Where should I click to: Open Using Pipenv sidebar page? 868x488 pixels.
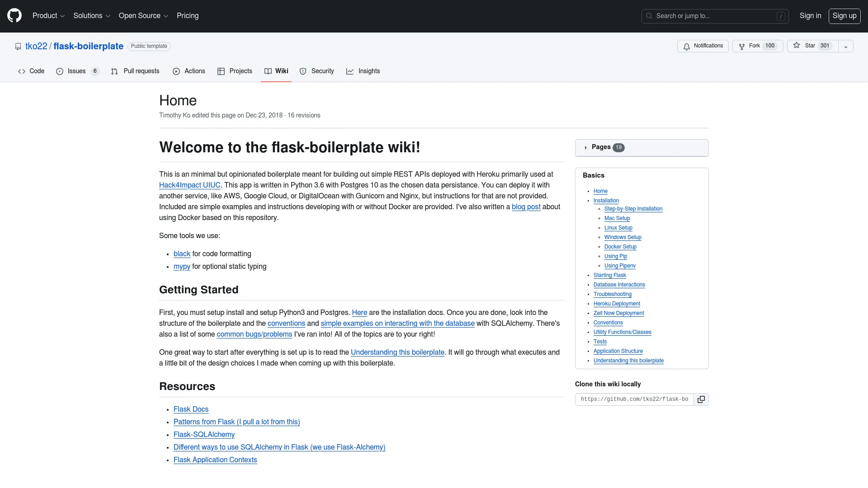[x=620, y=266]
